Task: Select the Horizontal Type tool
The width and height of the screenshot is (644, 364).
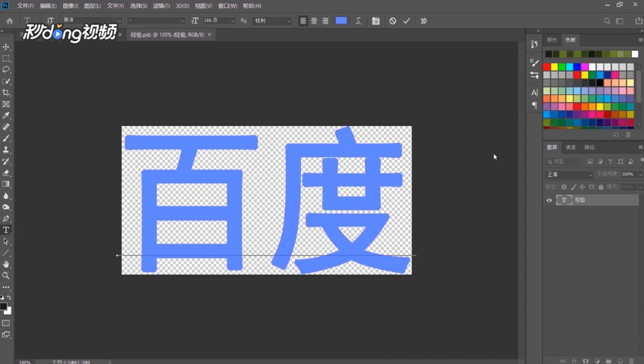Action: tap(6, 230)
